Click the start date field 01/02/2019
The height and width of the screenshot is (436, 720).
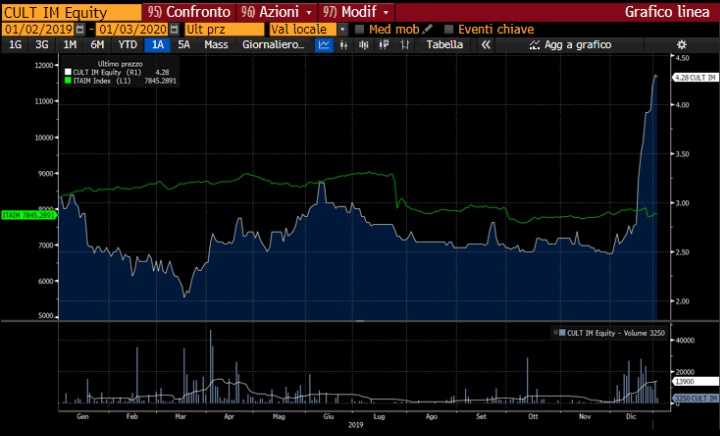[x=38, y=29]
